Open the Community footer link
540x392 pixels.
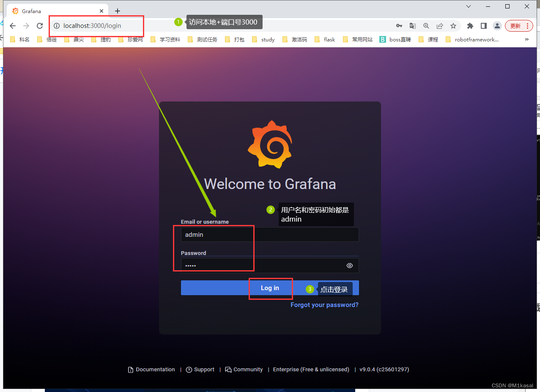pyautogui.click(x=244, y=370)
